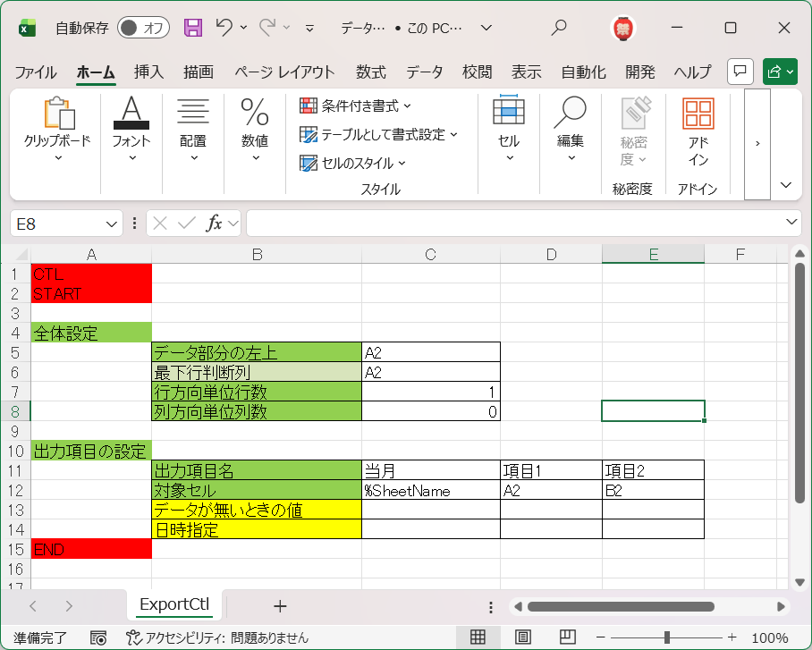Switch to the 開発 ribbon tab
Image resolution: width=812 pixels, height=650 pixels.
[640, 72]
